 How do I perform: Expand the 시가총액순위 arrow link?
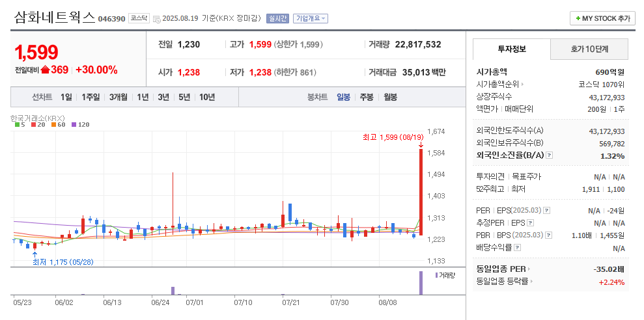point(522,85)
